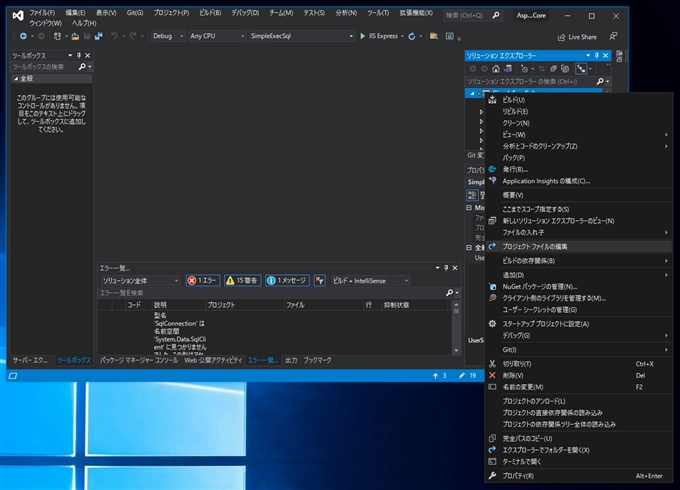680x490 pixels.
Task: Click the save all toolbar icon
Action: (x=98, y=36)
